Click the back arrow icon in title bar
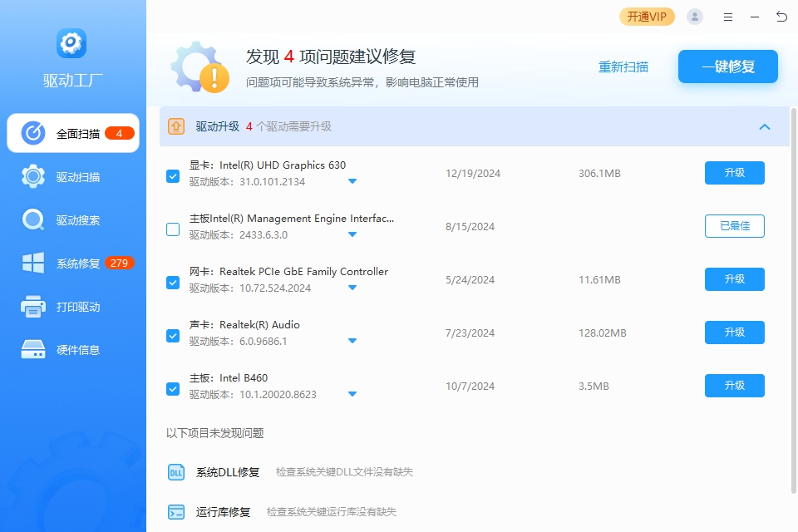 781,17
